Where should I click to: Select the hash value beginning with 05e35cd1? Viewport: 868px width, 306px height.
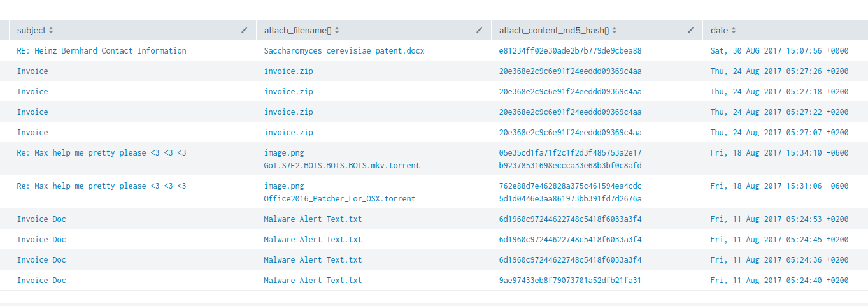[x=570, y=153]
